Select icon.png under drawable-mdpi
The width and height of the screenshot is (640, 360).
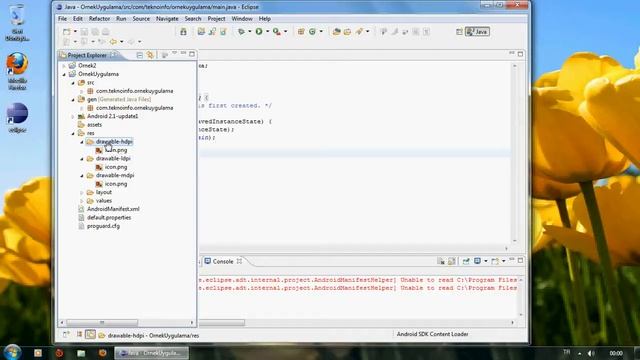click(x=116, y=184)
